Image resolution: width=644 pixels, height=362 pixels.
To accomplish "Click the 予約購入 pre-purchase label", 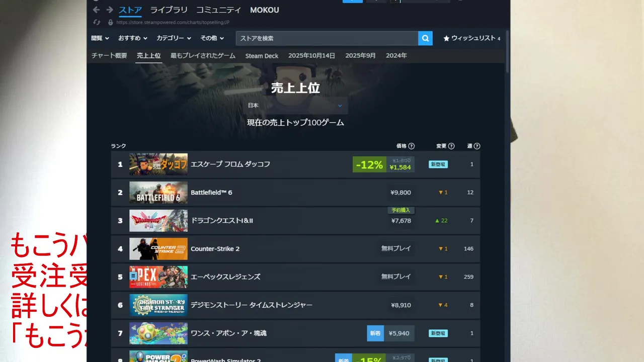I will click(x=401, y=210).
